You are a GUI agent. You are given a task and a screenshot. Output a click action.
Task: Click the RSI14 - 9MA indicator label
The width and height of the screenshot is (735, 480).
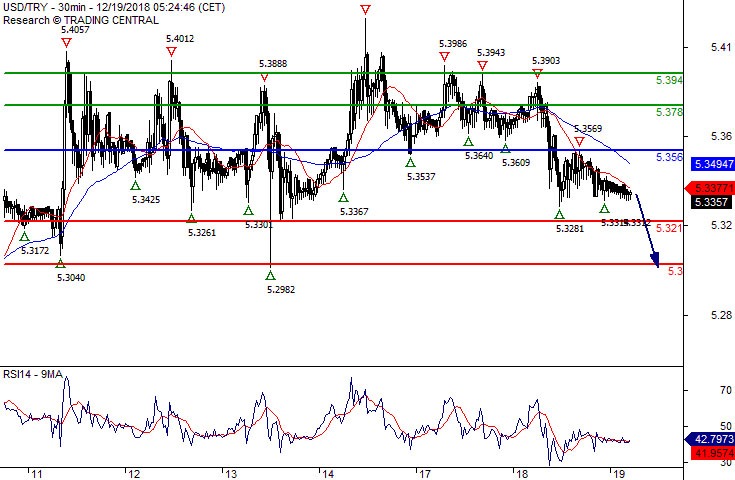click(33, 374)
